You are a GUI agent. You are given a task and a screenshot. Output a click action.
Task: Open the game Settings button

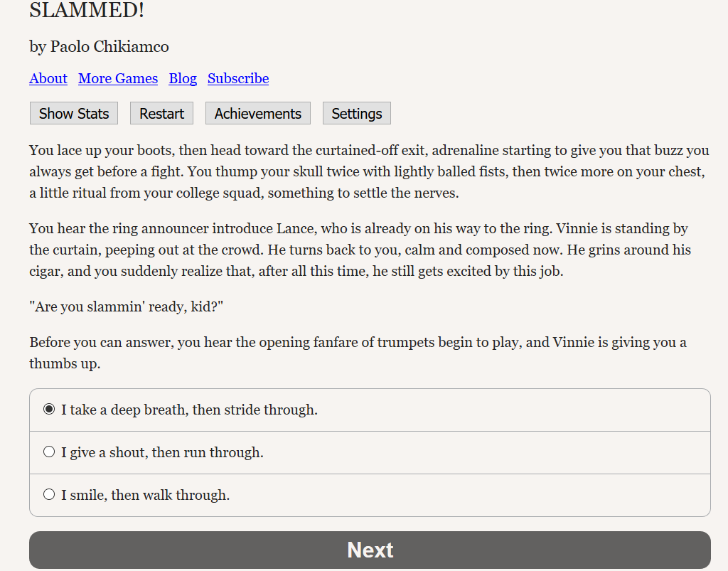coord(357,113)
